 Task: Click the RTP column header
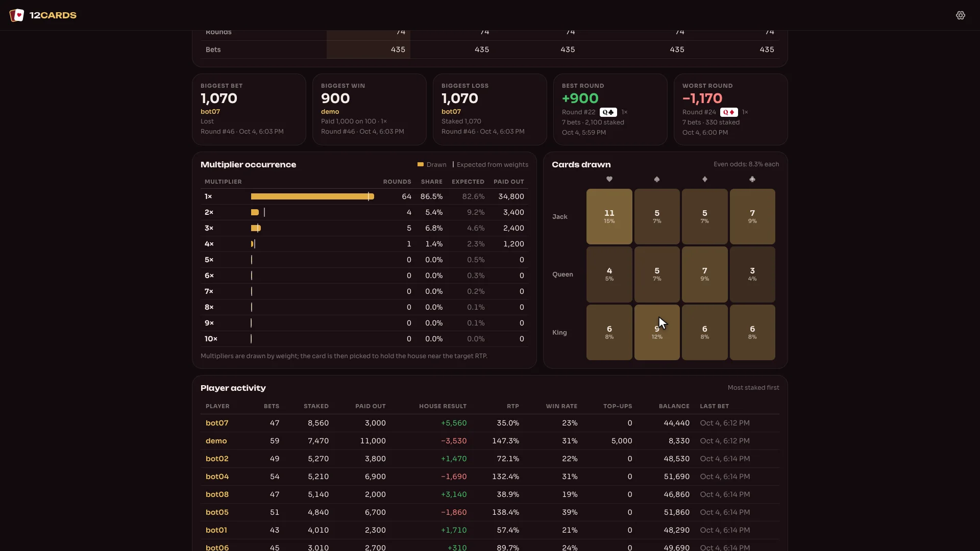(513, 406)
